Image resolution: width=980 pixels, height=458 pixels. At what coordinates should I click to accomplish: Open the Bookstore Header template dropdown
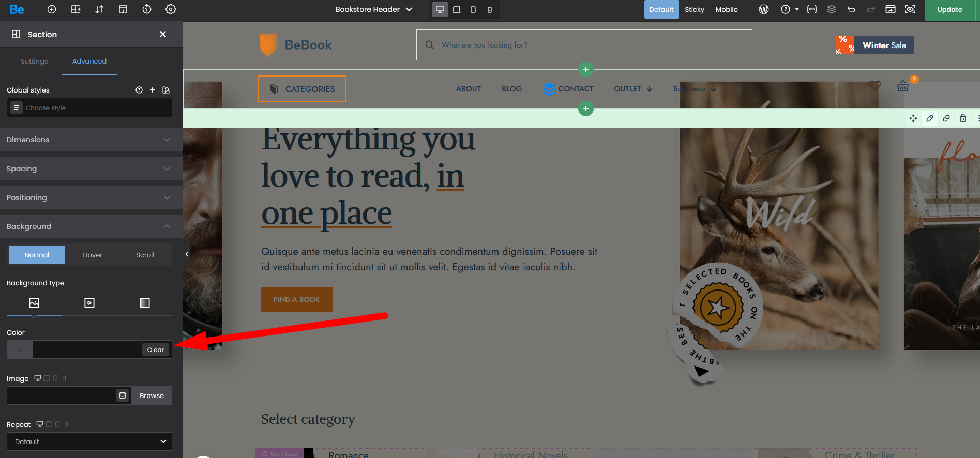(373, 9)
